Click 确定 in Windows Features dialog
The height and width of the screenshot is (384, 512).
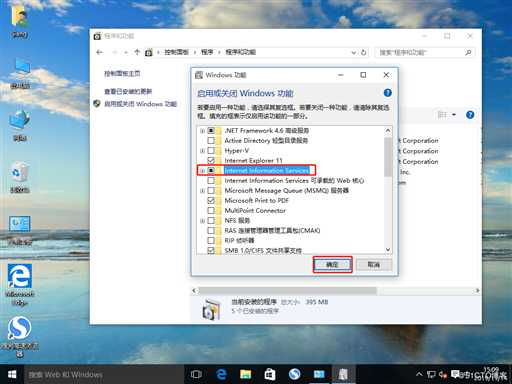click(x=332, y=265)
